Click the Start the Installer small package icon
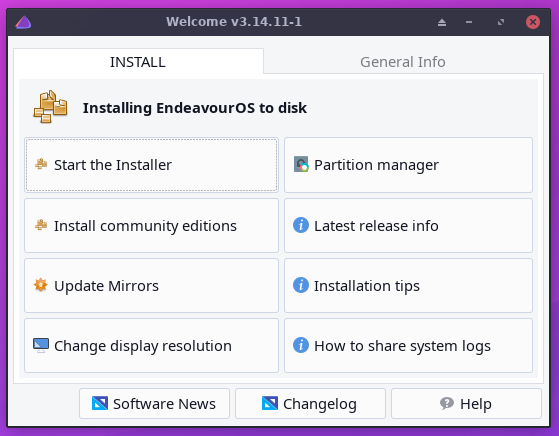 point(41,164)
